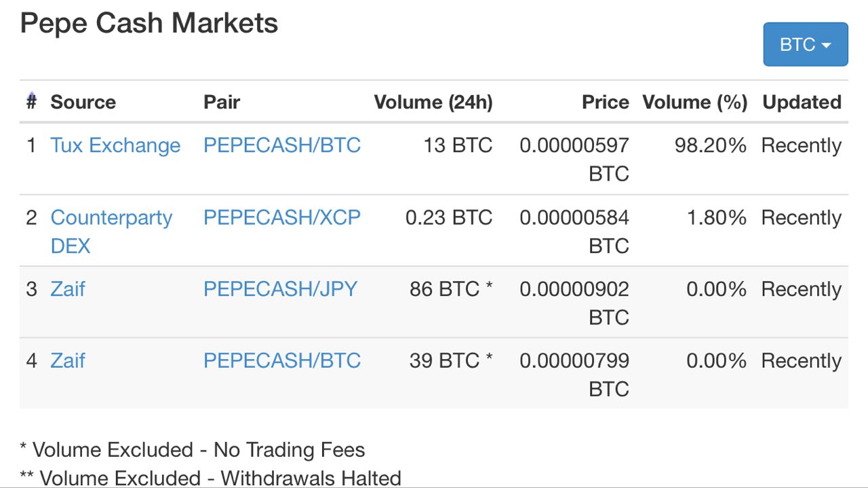Open Zaif PEPECASH/BTC pair link
The width and height of the screenshot is (868, 488).
(x=282, y=360)
